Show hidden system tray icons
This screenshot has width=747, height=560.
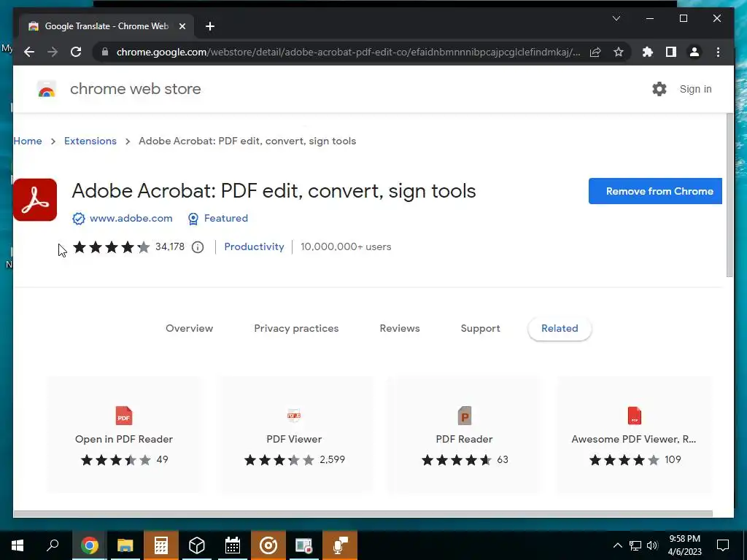tap(617, 545)
